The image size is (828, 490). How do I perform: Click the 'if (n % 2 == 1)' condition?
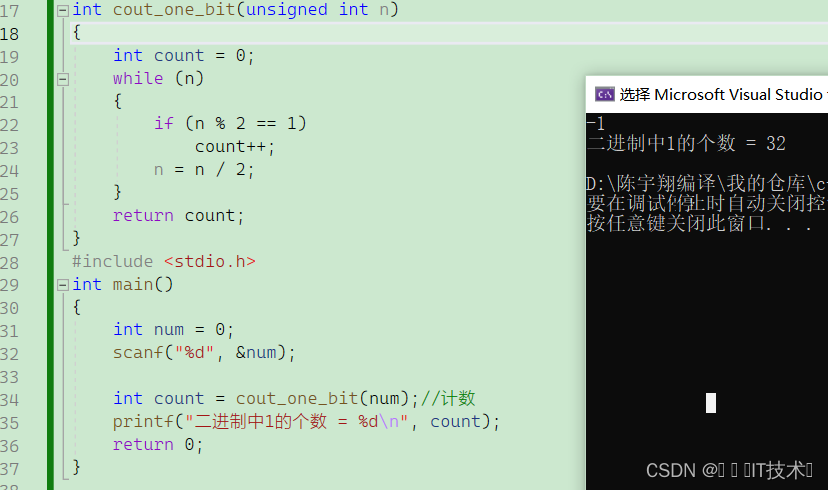[230, 124]
